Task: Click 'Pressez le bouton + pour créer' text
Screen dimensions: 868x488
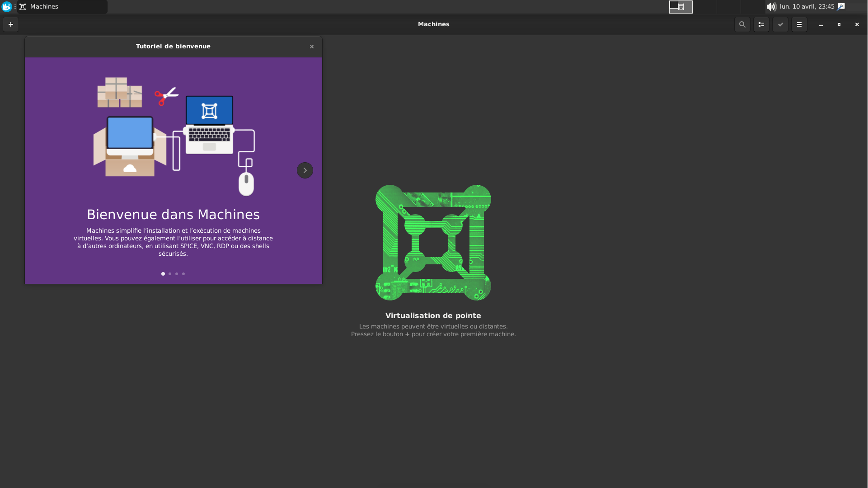Action: [433, 334]
